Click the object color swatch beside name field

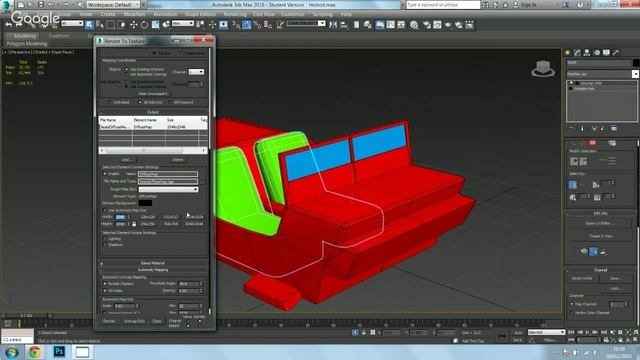tap(636, 62)
